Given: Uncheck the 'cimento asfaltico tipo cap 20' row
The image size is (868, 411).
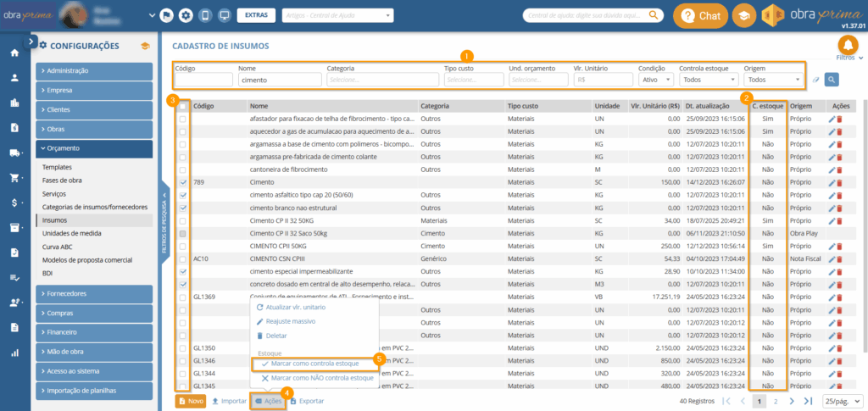Looking at the screenshot, I should click(183, 195).
